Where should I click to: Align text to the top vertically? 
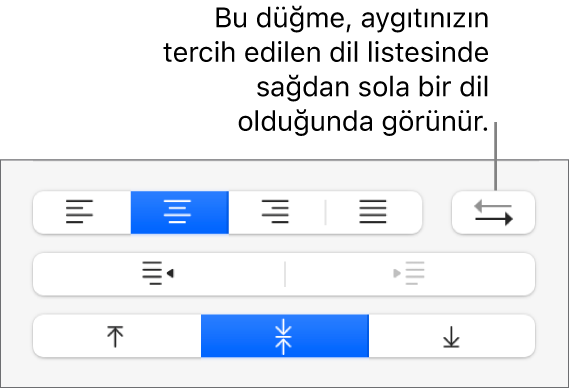point(117,336)
